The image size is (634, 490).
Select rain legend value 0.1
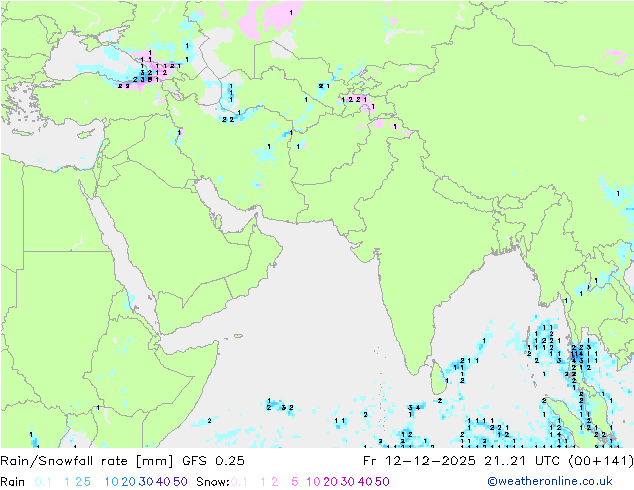[x=43, y=482]
